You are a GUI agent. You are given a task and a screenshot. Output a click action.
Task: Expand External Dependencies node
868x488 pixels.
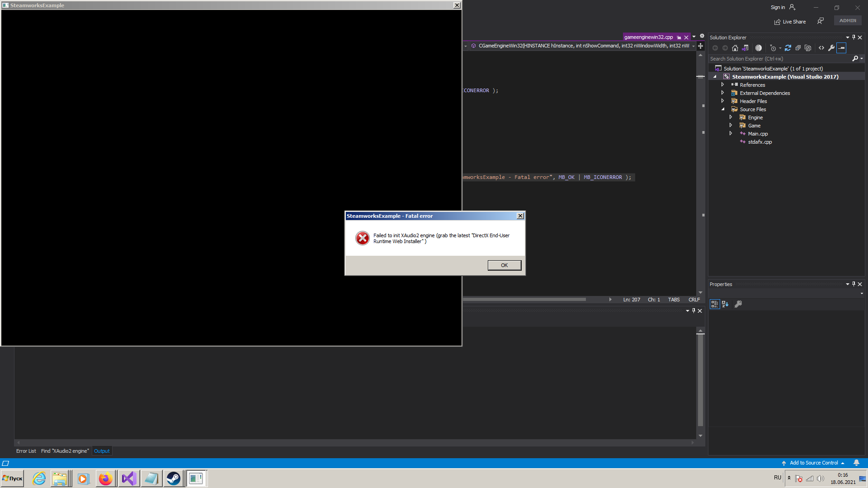[x=722, y=93]
